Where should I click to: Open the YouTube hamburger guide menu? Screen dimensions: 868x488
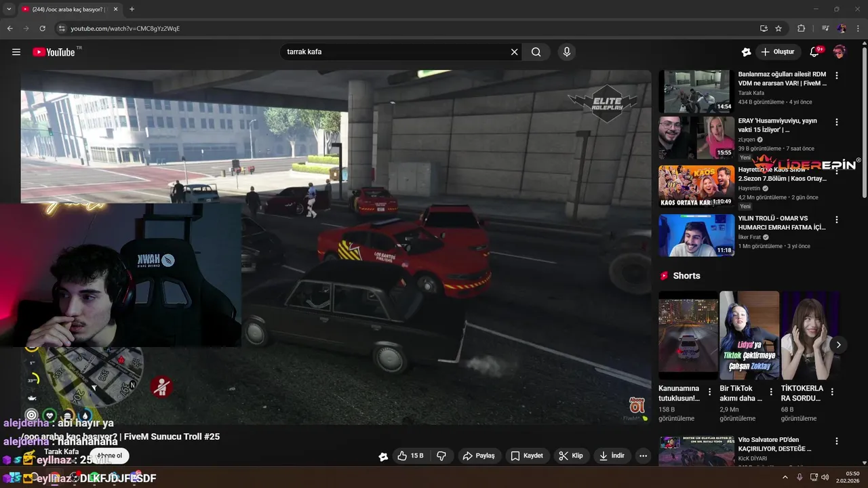click(16, 52)
